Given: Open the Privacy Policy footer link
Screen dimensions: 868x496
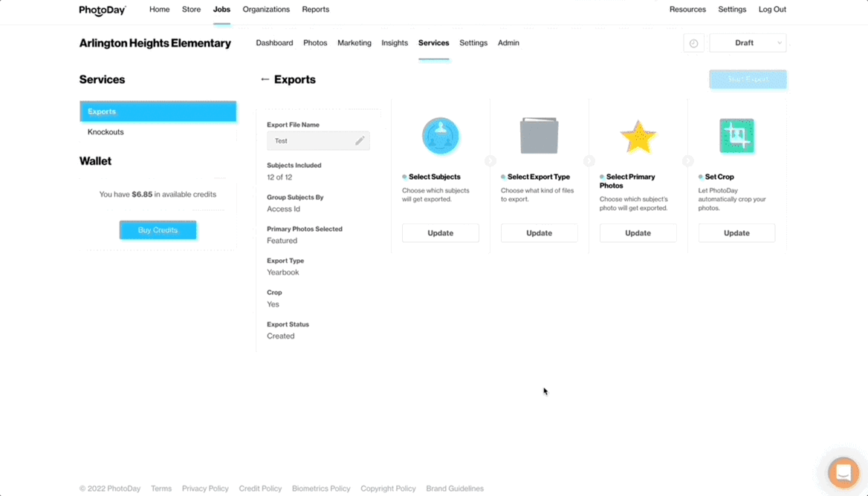Looking at the screenshot, I should (x=205, y=489).
